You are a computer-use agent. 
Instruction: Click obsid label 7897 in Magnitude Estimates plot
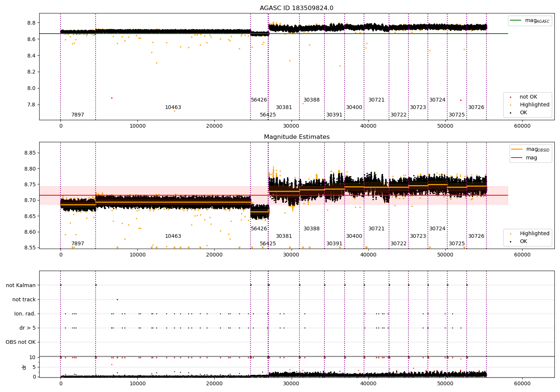78,244
